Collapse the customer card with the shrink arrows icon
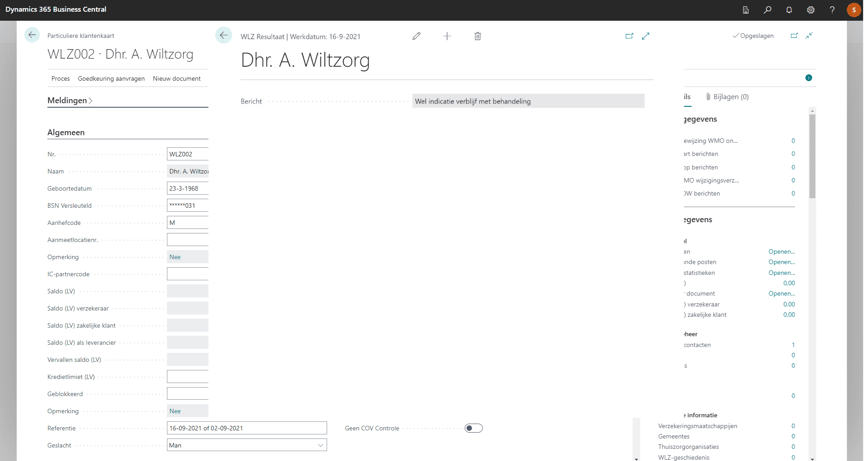Screen dimensions: 864x461 pos(809,35)
